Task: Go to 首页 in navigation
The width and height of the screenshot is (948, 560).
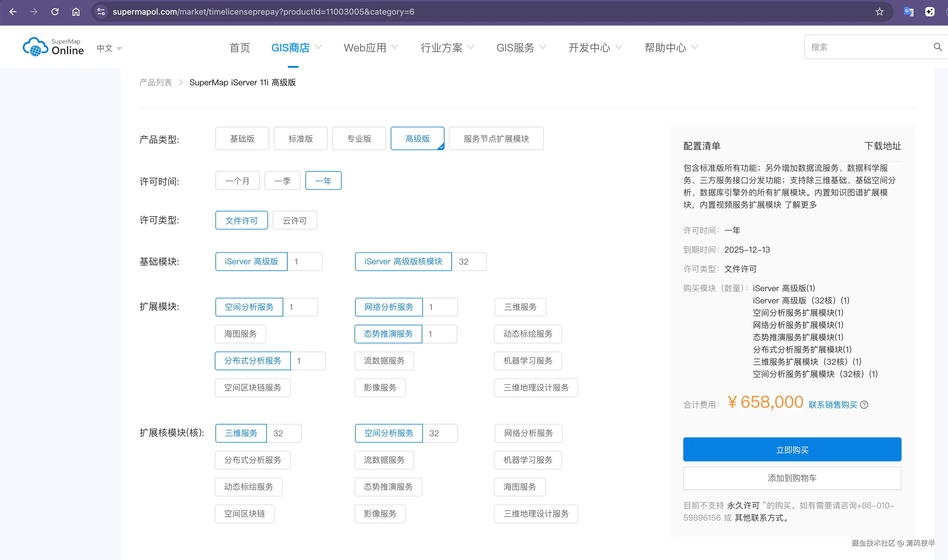Action: click(x=239, y=48)
